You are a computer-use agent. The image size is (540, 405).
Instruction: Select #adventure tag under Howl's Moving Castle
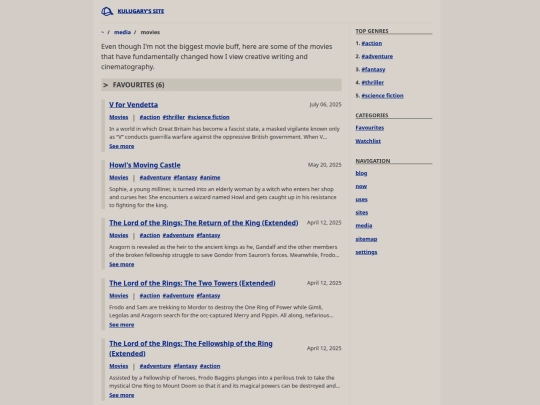pos(155,177)
